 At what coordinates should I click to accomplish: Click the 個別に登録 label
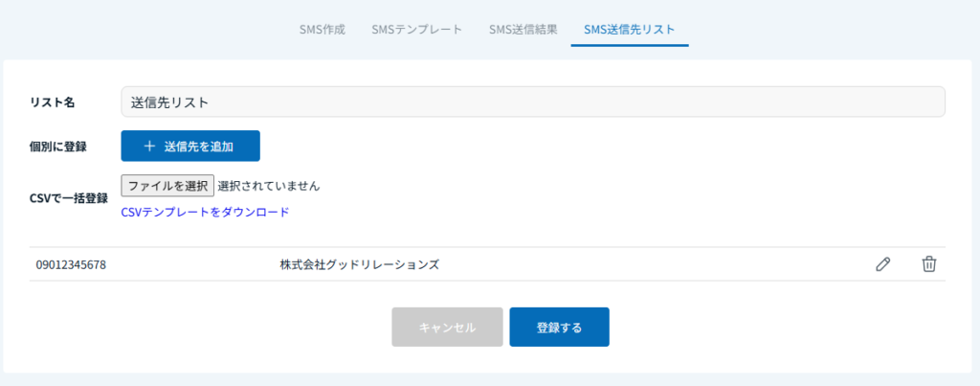point(58,147)
